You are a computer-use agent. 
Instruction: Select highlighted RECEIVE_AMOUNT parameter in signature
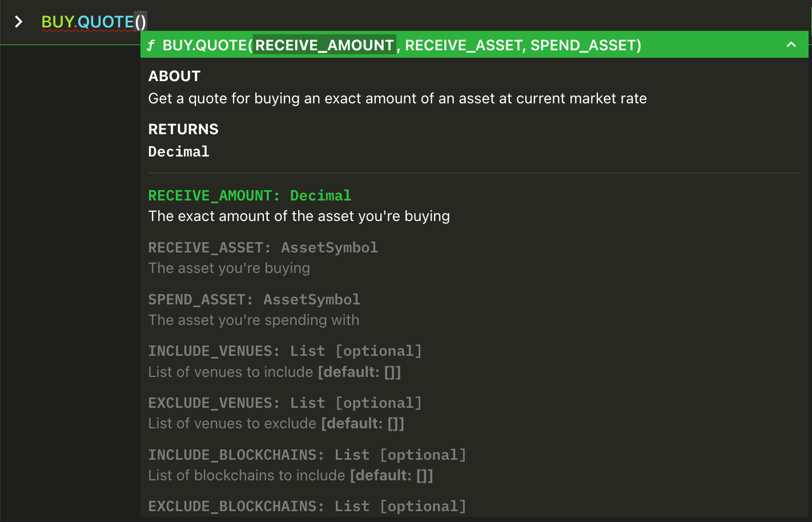coord(324,45)
